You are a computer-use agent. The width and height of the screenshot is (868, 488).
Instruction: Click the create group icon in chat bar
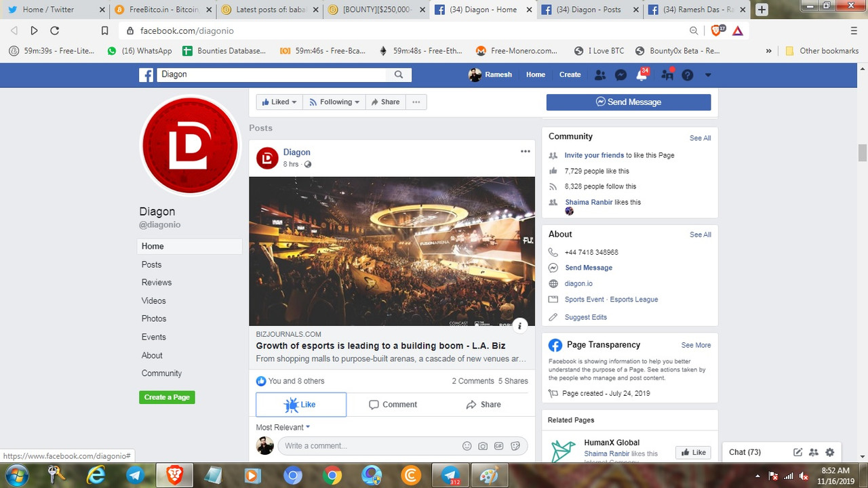click(x=814, y=452)
